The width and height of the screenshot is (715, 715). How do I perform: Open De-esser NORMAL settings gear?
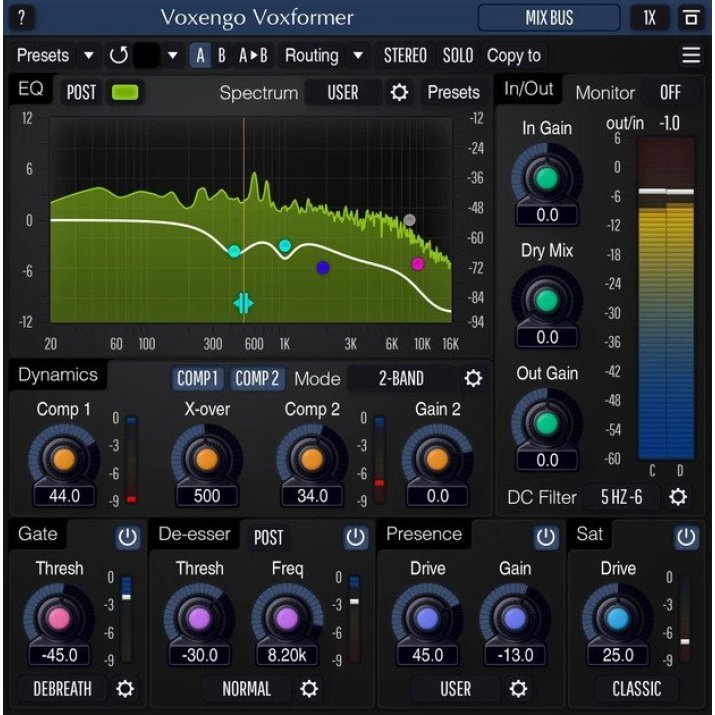click(x=309, y=689)
